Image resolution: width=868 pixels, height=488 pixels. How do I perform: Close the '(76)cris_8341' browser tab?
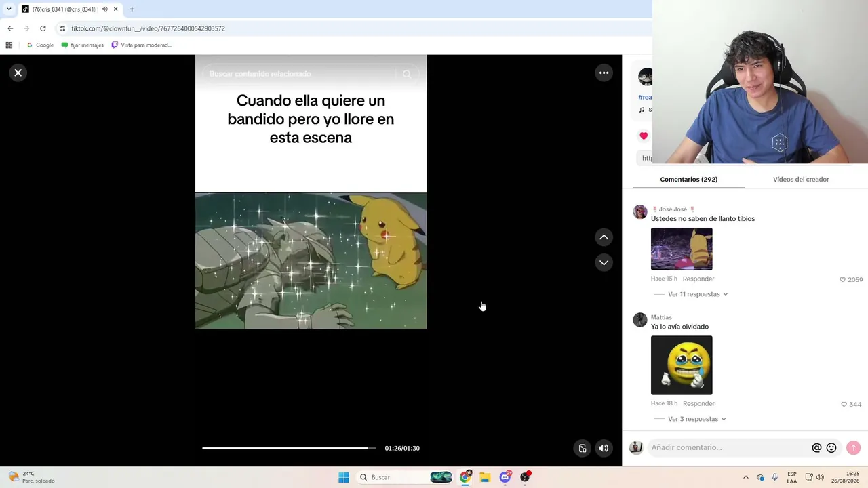pyautogui.click(x=115, y=9)
